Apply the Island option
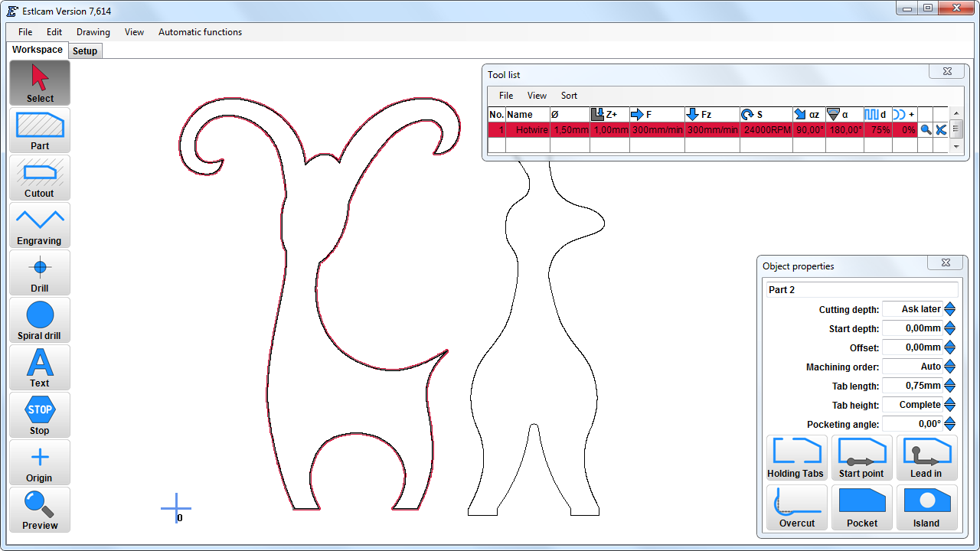Screen dimensions: 980x551 click(x=927, y=507)
